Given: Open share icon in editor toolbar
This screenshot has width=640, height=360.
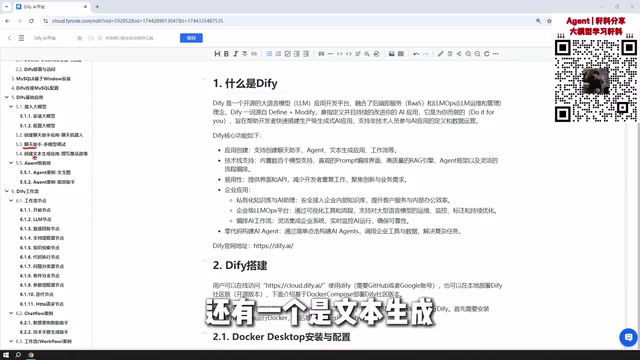Looking at the screenshot, I should pyautogui.click(x=459, y=54).
